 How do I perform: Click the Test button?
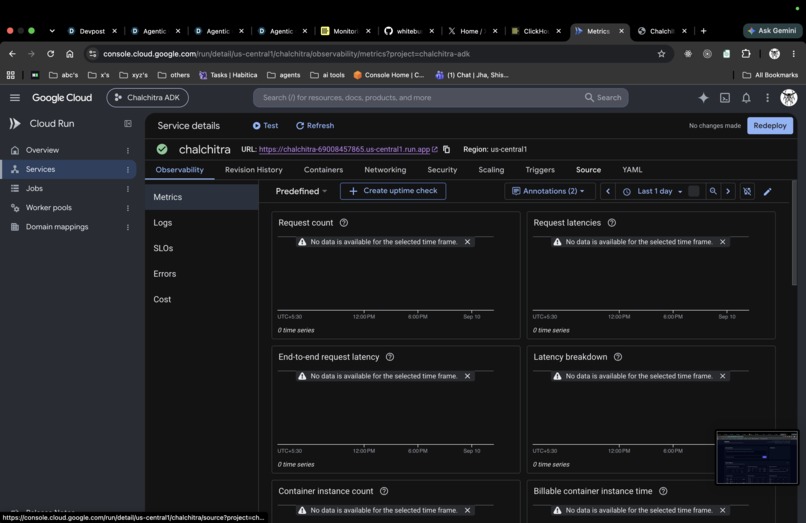click(x=265, y=125)
